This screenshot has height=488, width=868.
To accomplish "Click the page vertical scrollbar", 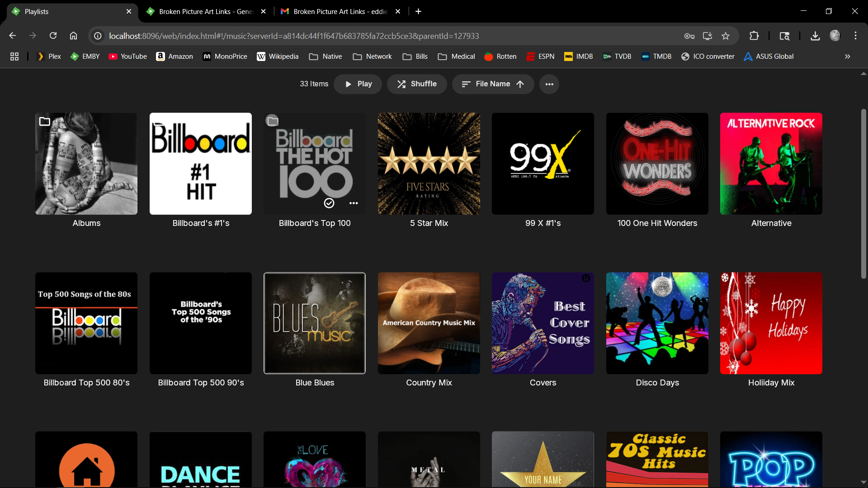I will 863,194.
